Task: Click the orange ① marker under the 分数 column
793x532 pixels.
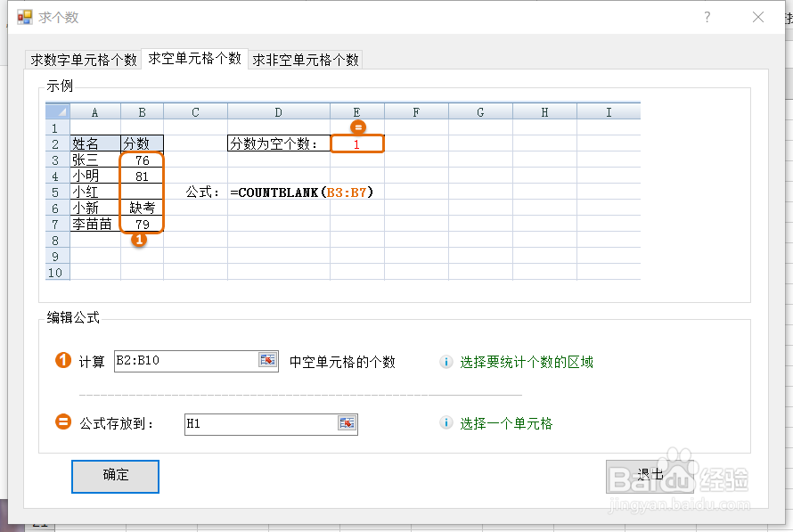Action: (x=140, y=239)
